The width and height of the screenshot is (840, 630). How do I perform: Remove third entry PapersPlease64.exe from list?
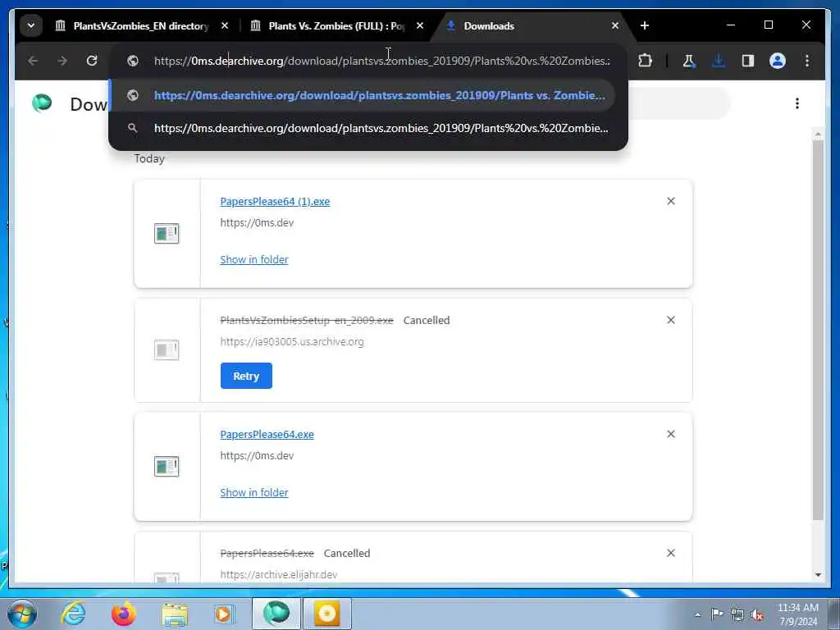click(x=671, y=434)
